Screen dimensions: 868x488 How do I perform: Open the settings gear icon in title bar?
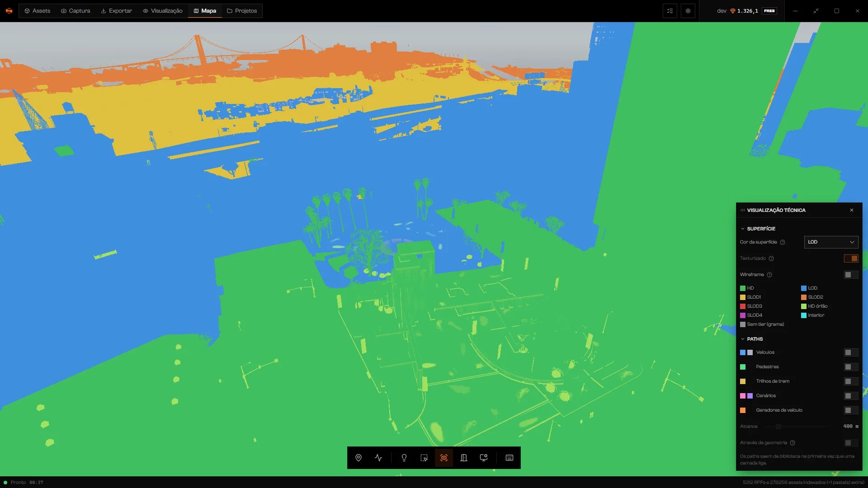tap(688, 11)
